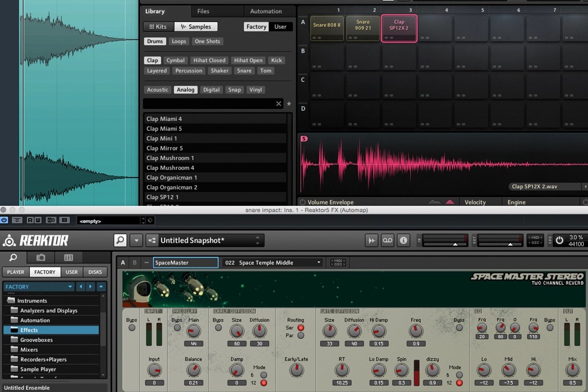Open snapshot menu dropdown arrow beside search
The image size is (588, 392).
136,240
